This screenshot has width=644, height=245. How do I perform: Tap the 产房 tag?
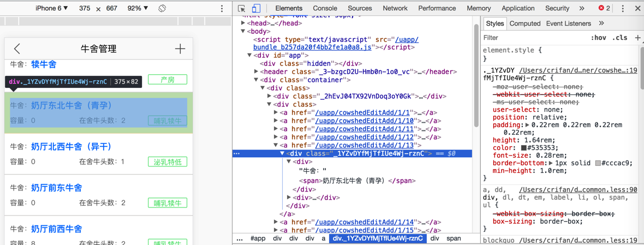tap(168, 80)
